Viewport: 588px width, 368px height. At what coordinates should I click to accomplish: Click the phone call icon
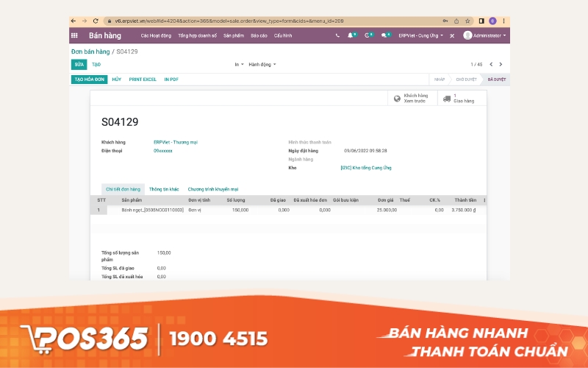pos(337,35)
